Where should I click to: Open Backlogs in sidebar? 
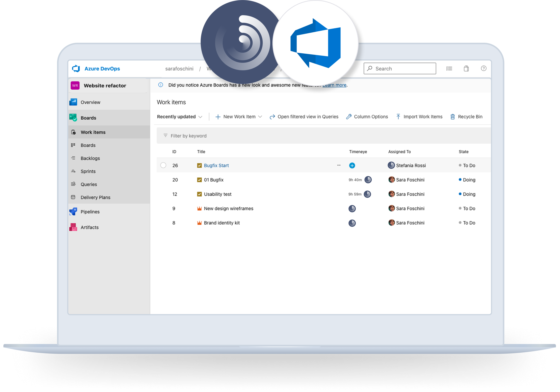pyautogui.click(x=109, y=158)
